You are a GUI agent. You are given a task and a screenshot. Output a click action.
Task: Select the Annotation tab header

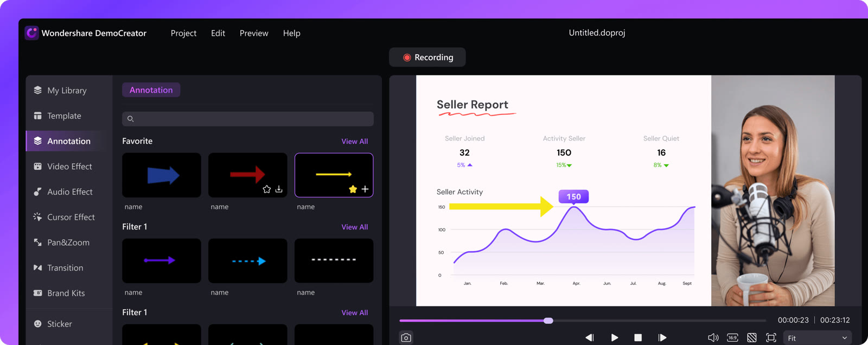(151, 90)
